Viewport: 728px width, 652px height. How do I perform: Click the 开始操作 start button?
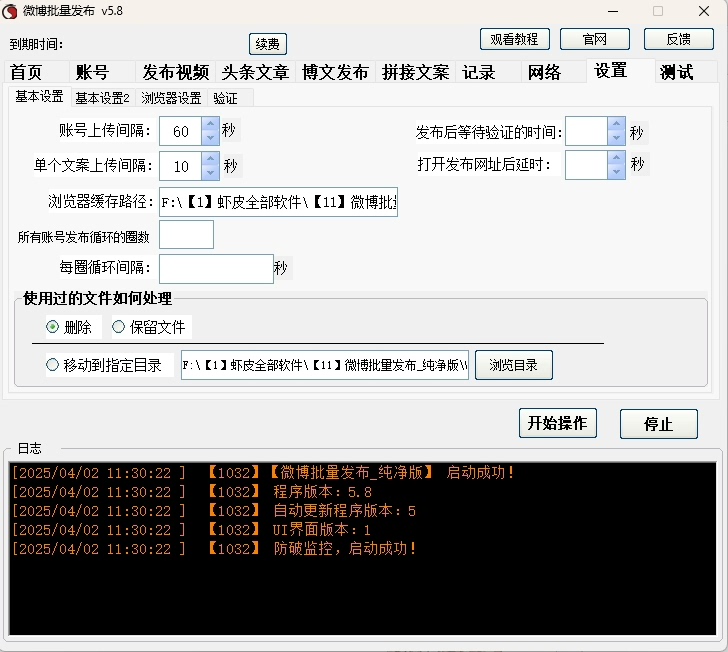click(x=558, y=423)
